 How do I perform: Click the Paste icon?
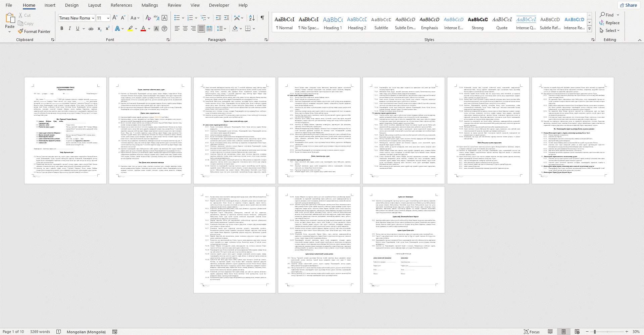tap(10, 19)
